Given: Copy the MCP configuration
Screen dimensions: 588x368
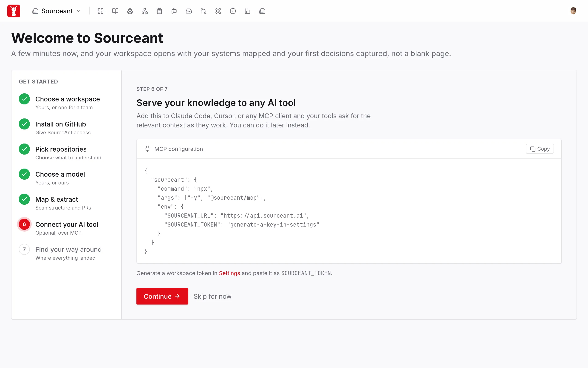Looking at the screenshot, I should (540, 149).
